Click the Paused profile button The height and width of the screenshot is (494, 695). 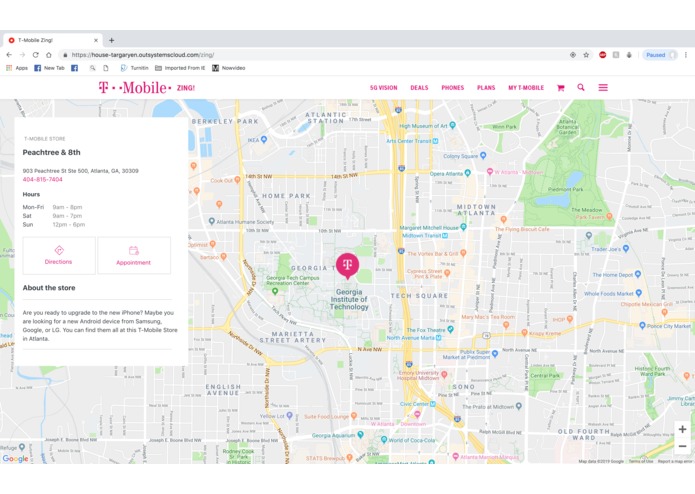click(660, 55)
